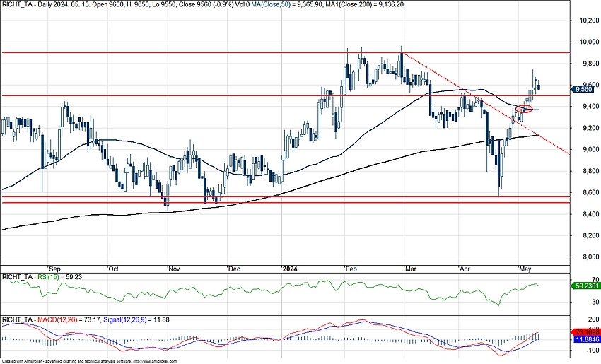Click the 8,800 price axis label
601x364 pixels.
tap(590, 171)
